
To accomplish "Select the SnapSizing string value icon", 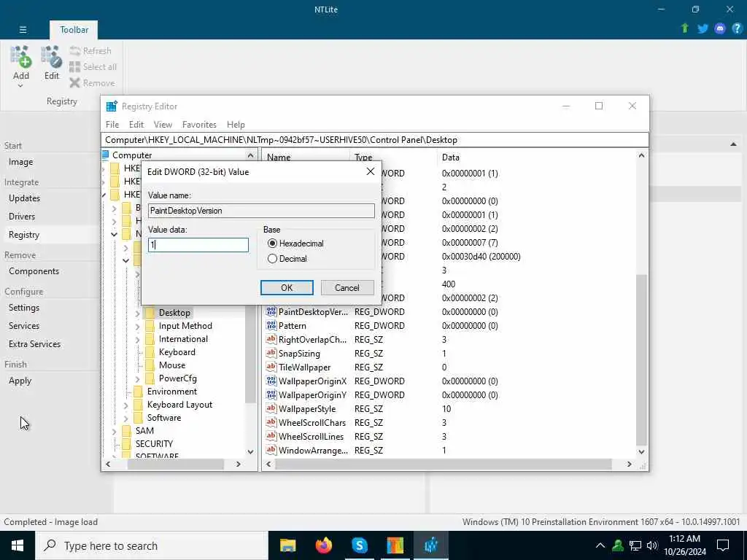I will point(271,353).
